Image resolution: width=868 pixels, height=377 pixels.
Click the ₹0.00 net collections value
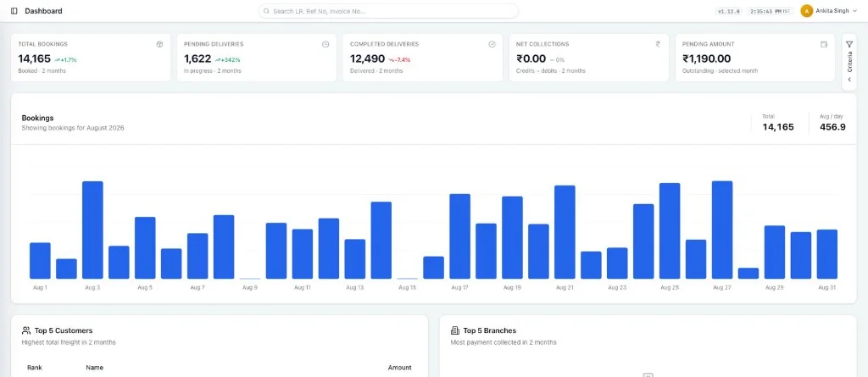531,58
